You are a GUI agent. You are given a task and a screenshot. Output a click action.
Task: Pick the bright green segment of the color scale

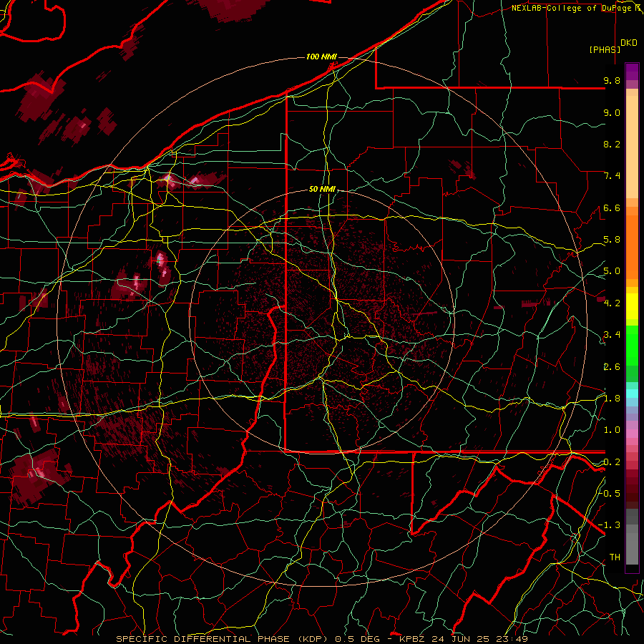point(632,346)
